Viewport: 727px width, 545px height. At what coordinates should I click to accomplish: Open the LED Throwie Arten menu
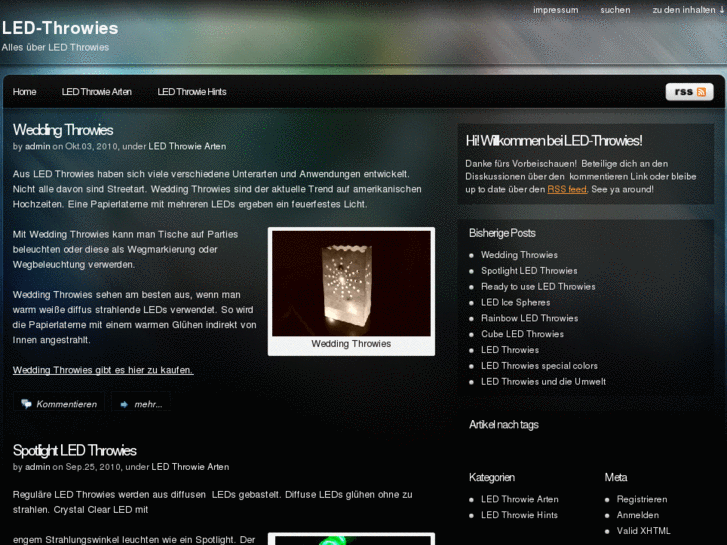(96, 92)
